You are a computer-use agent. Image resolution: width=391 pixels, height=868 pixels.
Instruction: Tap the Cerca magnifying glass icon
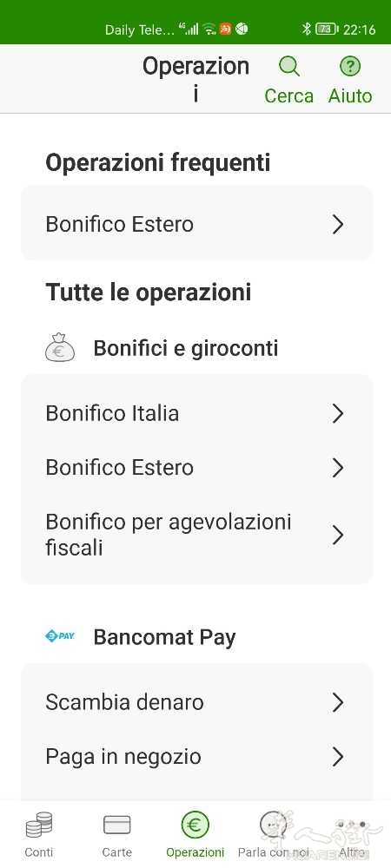288,67
